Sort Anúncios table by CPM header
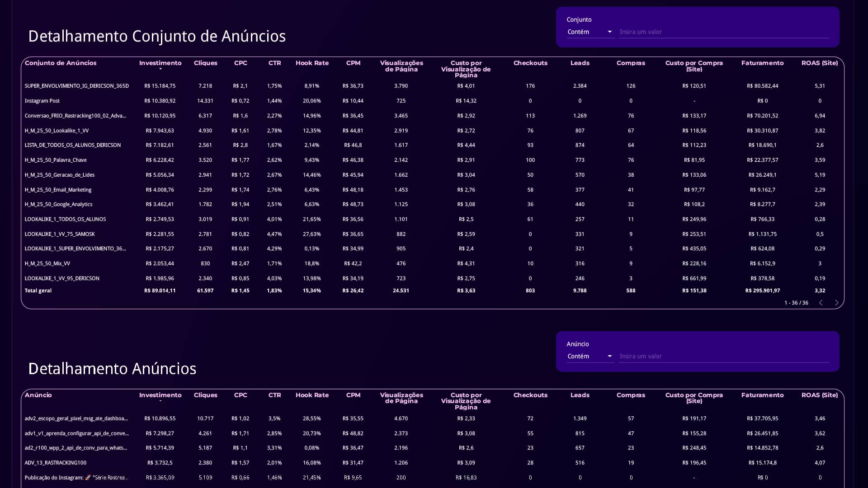This screenshot has height=488, width=868. 353,395
